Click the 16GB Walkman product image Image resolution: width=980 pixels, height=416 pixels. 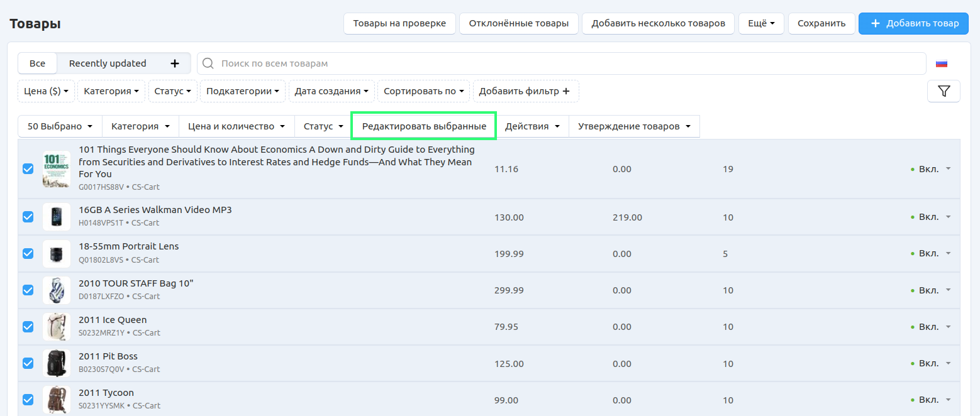pyautogui.click(x=56, y=217)
